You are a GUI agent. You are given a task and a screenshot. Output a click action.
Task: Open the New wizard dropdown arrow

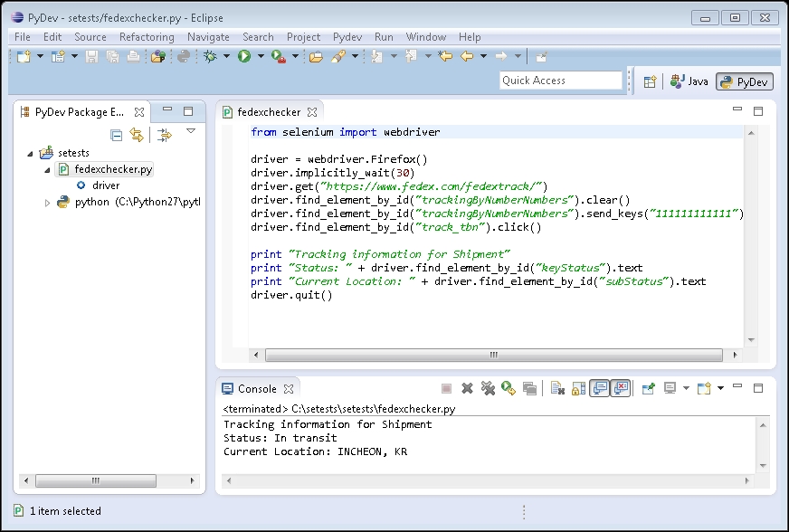point(40,56)
